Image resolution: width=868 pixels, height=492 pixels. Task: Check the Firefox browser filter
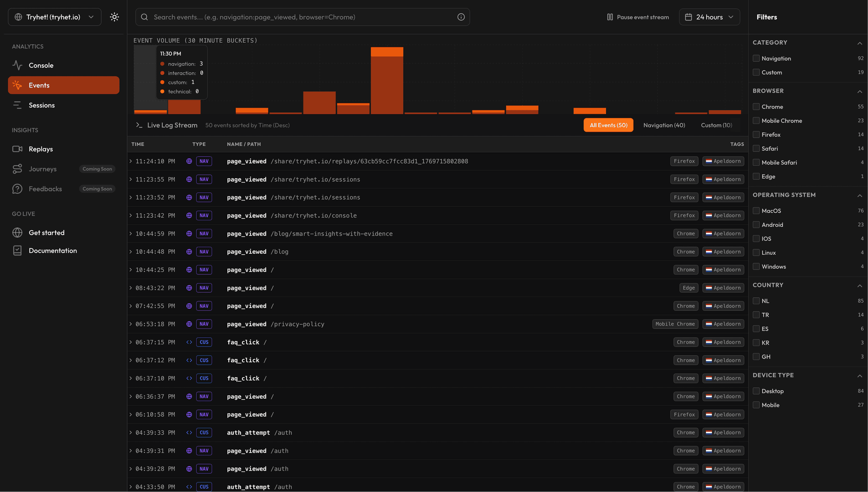click(x=756, y=134)
